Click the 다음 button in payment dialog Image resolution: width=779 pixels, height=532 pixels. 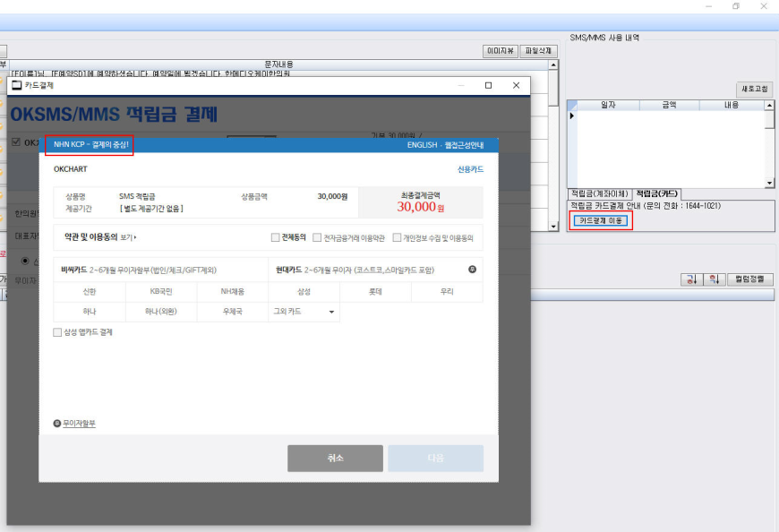pyautogui.click(x=436, y=458)
